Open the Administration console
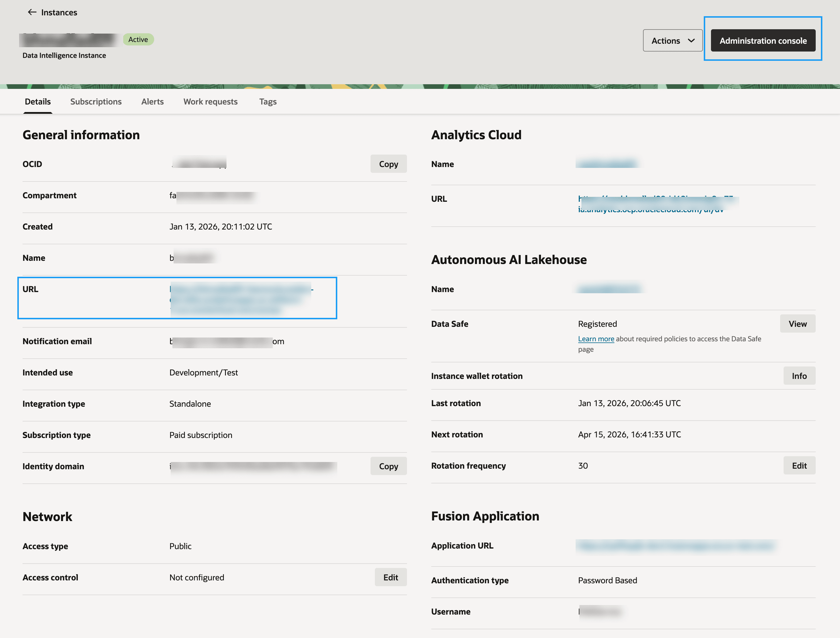 (x=763, y=41)
